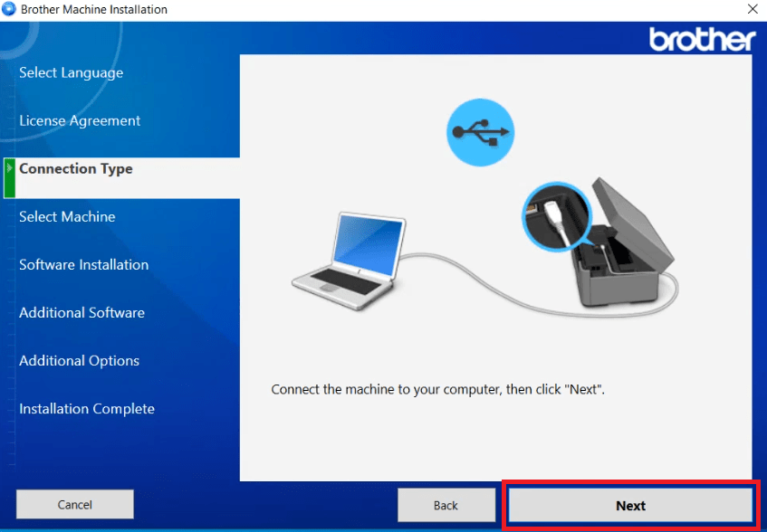Viewport: 767px width, 532px height.
Task: Select the Software Installation step
Action: coord(83,264)
